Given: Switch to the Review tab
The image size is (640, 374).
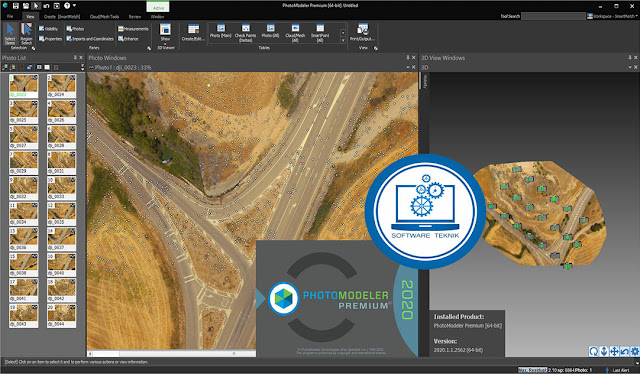Looking at the screenshot, I should pos(135,17).
